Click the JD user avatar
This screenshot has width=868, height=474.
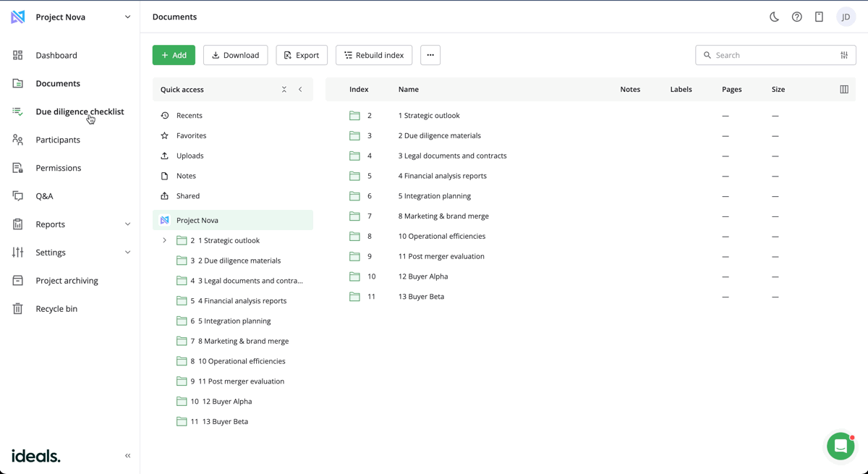coord(846,17)
